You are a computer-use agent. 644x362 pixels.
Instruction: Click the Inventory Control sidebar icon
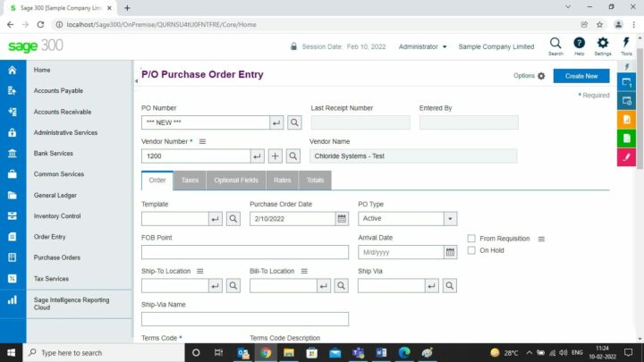[x=13, y=216]
